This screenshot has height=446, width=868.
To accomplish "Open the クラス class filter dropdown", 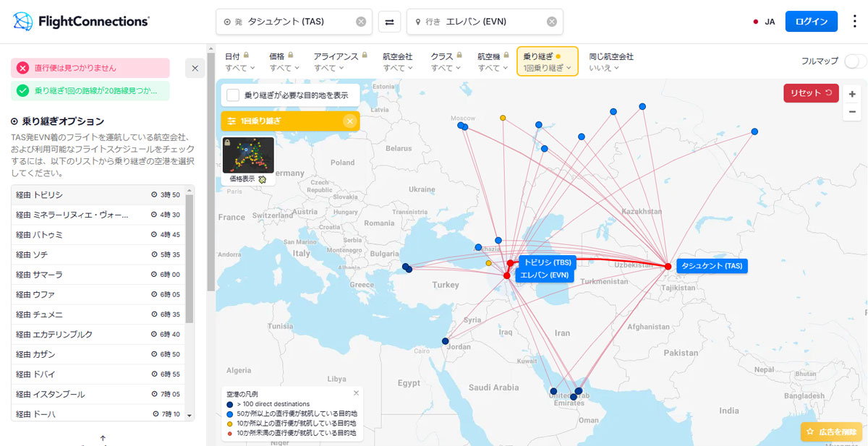I will [x=446, y=61].
